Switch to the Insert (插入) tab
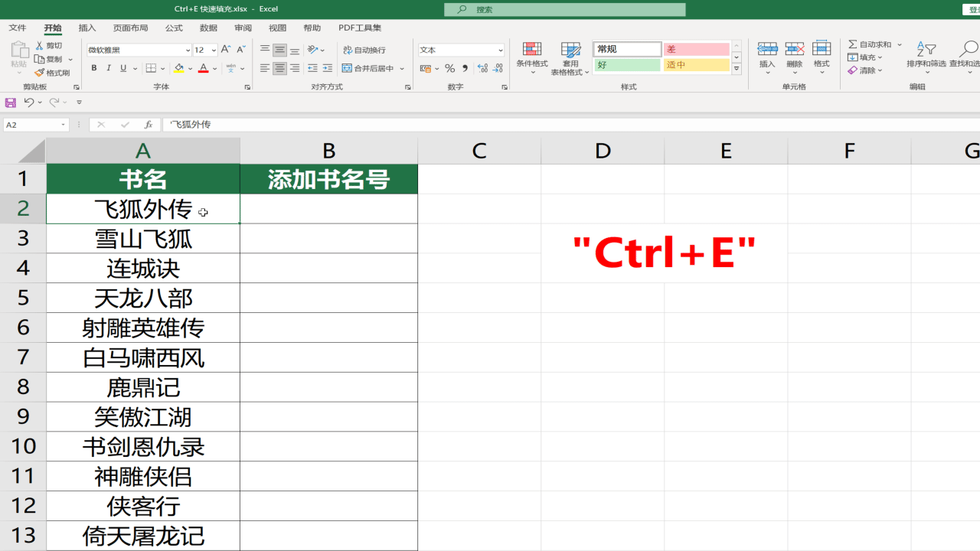This screenshot has width=980, height=551. [x=87, y=28]
